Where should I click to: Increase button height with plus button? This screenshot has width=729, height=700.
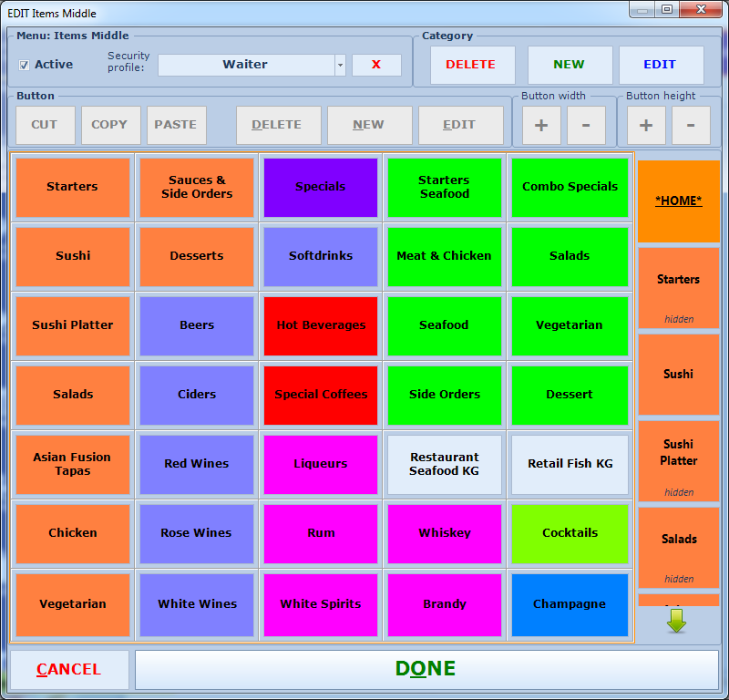click(646, 125)
